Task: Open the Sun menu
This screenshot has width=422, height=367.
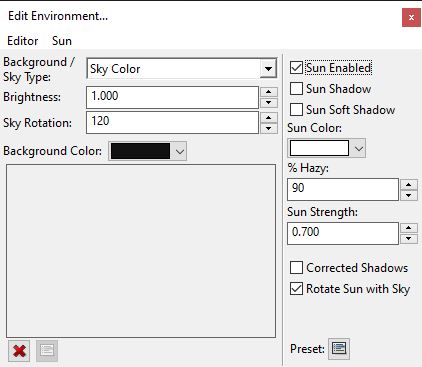Action: (x=62, y=41)
